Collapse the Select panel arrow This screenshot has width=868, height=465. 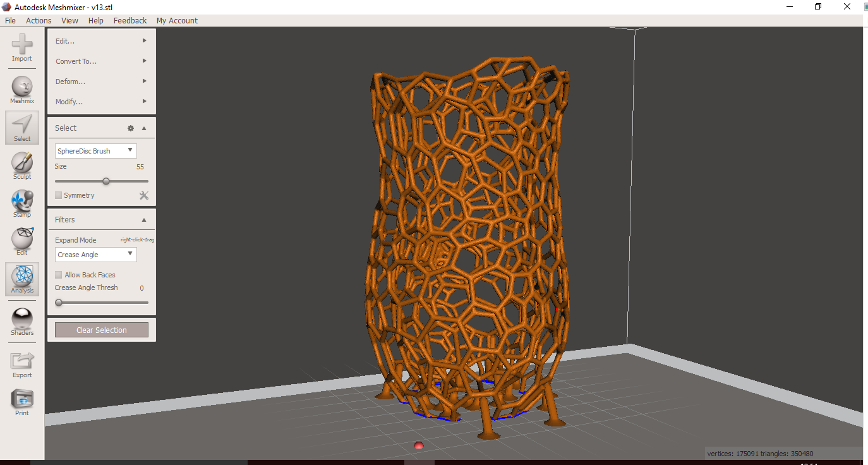[x=144, y=128]
